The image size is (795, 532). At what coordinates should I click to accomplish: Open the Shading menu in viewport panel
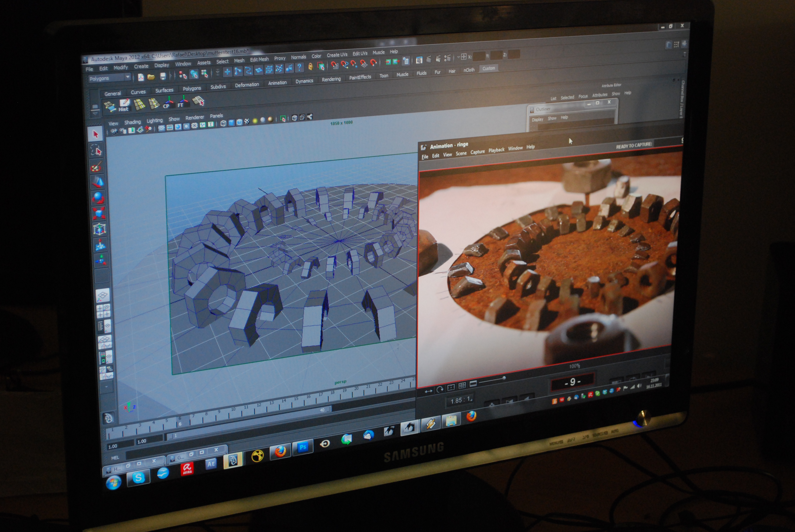point(132,122)
